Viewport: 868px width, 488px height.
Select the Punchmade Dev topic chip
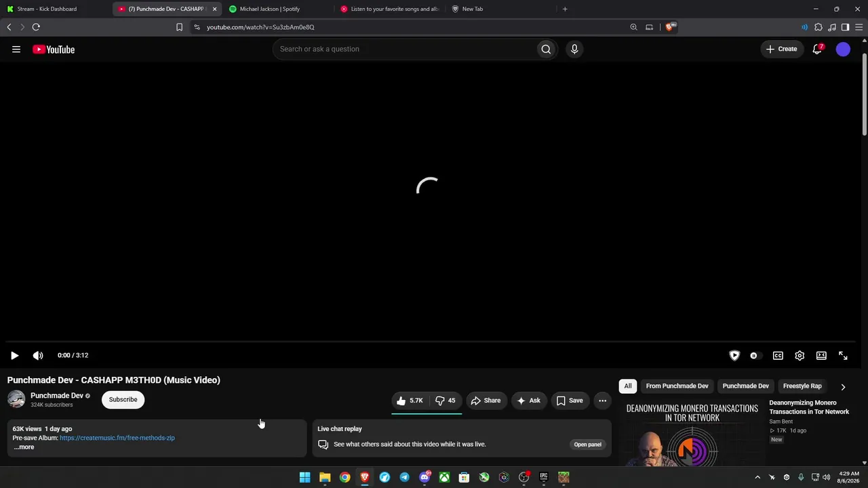pyautogui.click(x=745, y=386)
